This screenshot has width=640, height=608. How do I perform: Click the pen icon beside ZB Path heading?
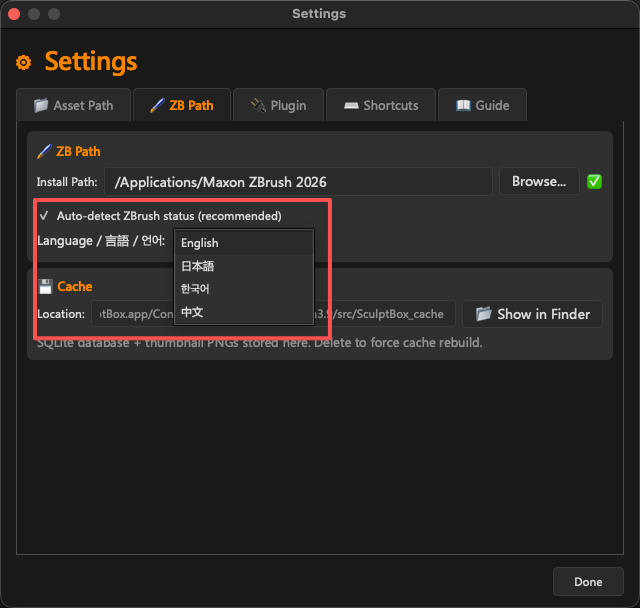[x=44, y=151]
